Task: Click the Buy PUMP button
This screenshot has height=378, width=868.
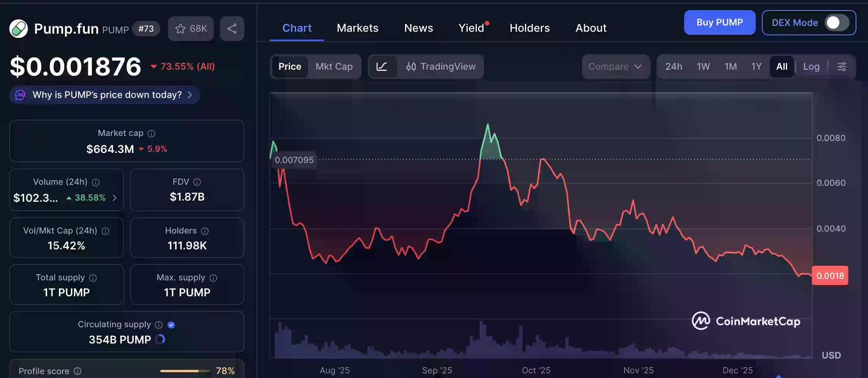Action: pyautogui.click(x=719, y=22)
